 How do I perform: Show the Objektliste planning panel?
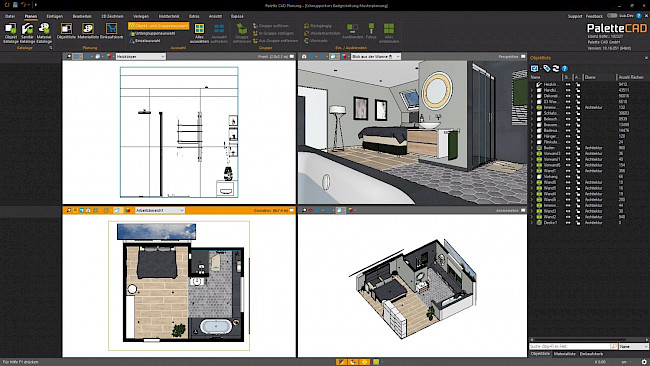point(66,31)
